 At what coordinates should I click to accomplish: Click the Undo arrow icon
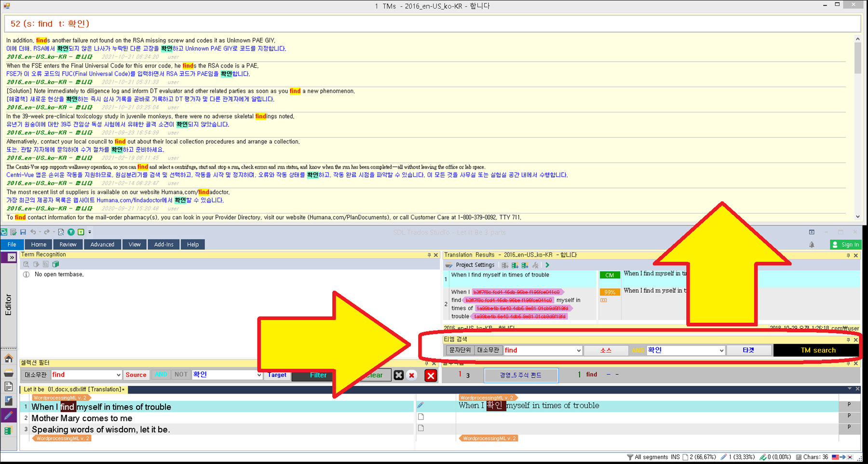(33, 232)
